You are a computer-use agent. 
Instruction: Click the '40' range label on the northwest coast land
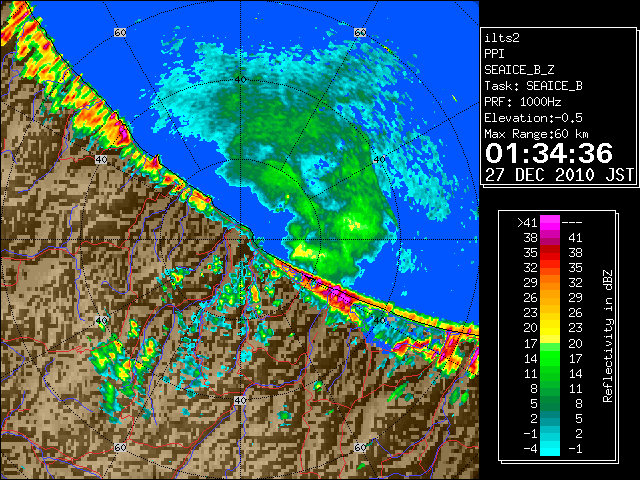click(x=101, y=160)
